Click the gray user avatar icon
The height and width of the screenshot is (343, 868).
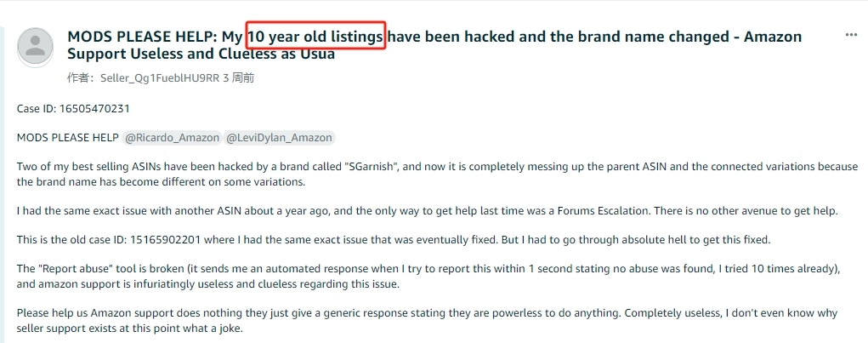click(36, 47)
